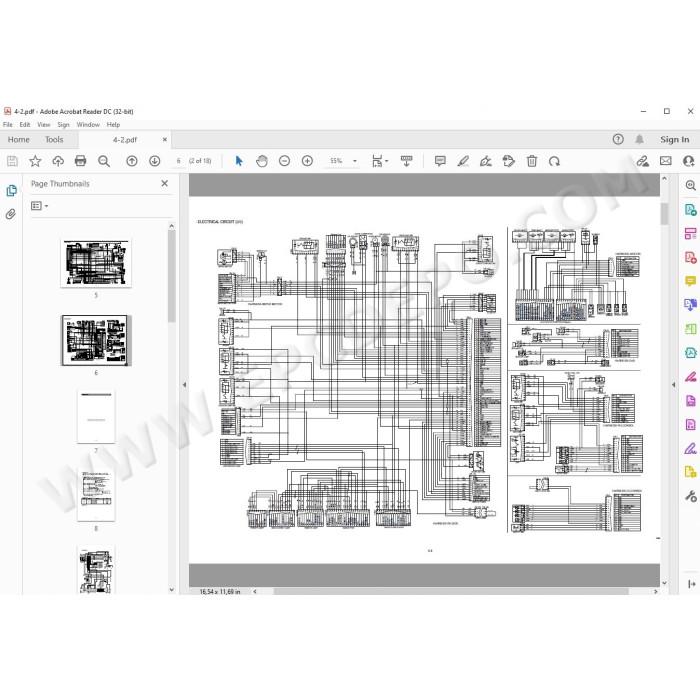The height and width of the screenshot is (700, 700).
Task: Select page 7 thumbnail
Action: pos(96,417)
